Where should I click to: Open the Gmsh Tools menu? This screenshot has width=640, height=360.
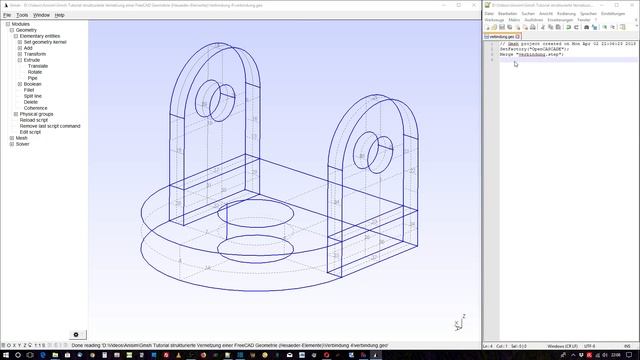point(22,15)
